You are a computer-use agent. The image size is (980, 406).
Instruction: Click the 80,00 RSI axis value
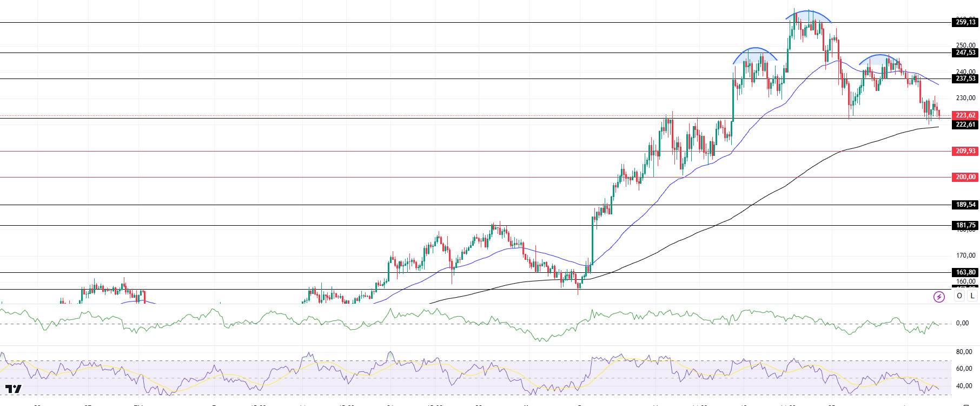point(964,351)
